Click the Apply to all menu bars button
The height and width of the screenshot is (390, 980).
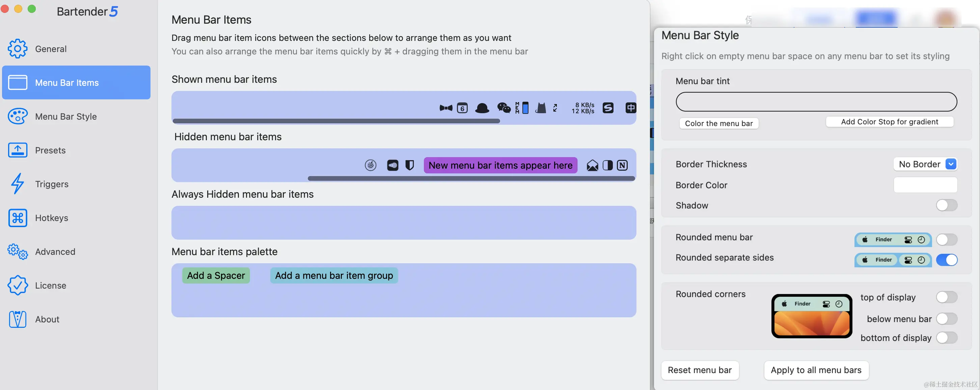(x=816, y=370)
